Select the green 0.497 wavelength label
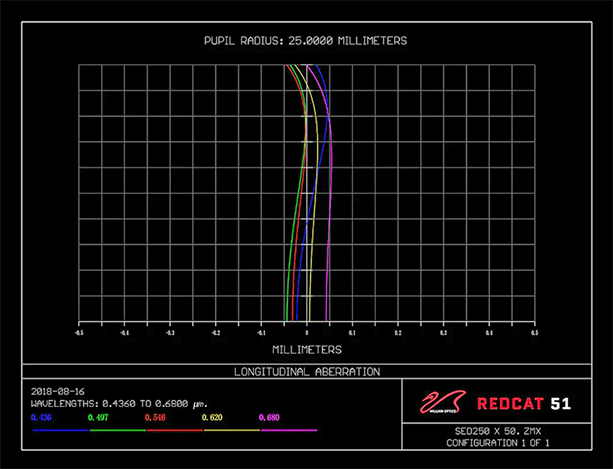This screenshot has width=613, height=469. pyautogui.click(x=98, y=416)
